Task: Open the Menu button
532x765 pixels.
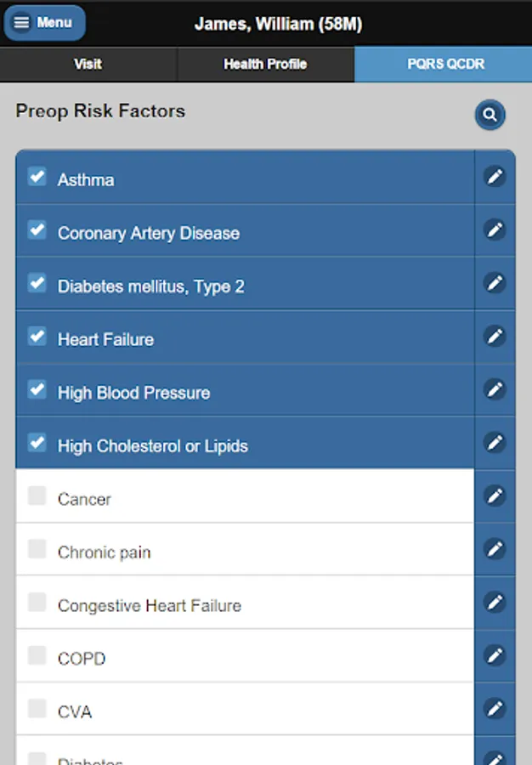Action: pos(44,23)
